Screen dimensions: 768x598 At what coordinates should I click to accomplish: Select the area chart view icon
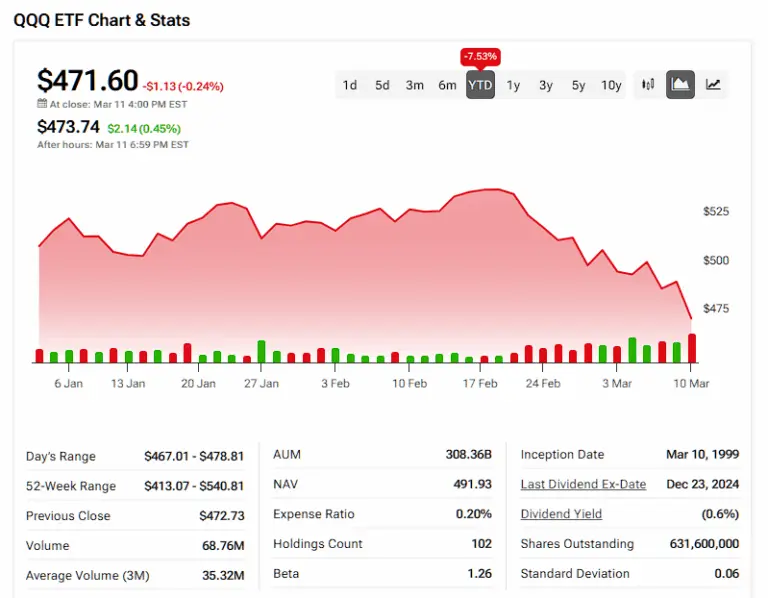click(680, 85)
